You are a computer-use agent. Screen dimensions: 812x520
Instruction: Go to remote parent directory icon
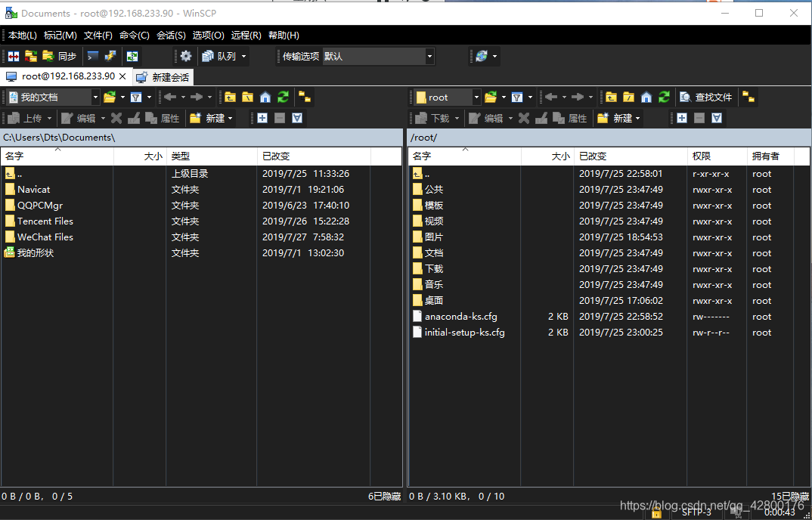coord(611,97)
